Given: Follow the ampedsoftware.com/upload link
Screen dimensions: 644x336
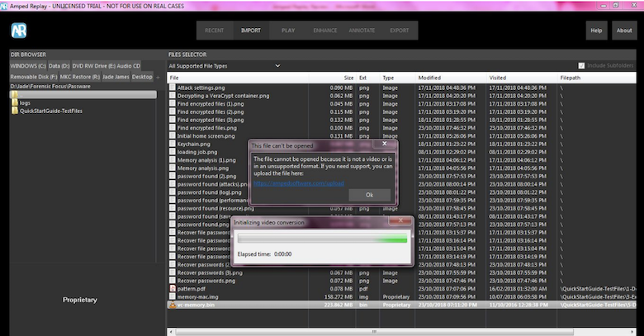Looking at the screenshot, I should point(299,183).
